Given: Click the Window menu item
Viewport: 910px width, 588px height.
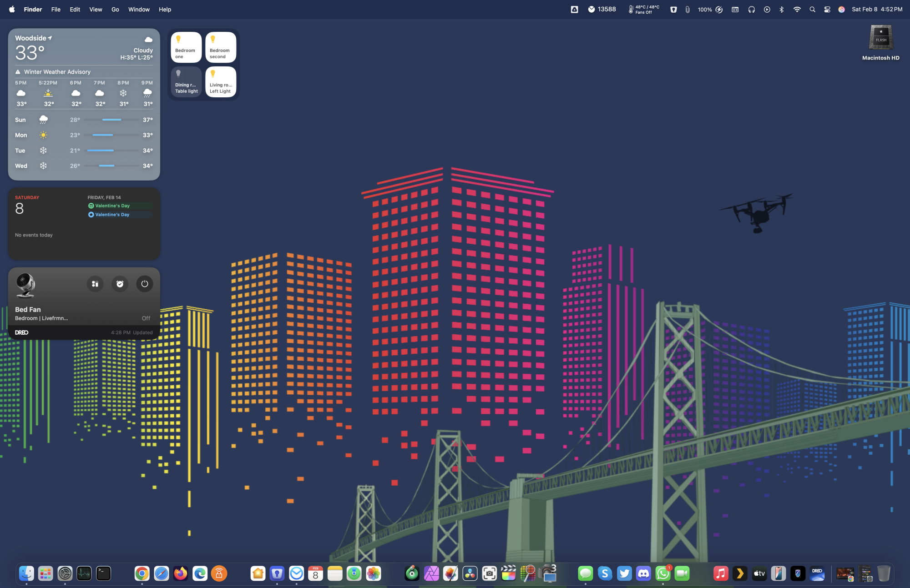Looking at the screenshot, I should click(x=139, y=9).
